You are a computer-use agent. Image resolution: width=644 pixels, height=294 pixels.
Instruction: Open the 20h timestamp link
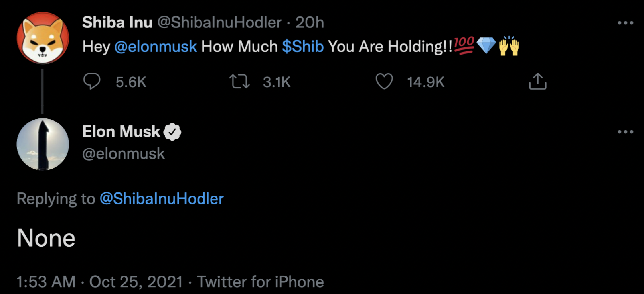pos(310,23)
